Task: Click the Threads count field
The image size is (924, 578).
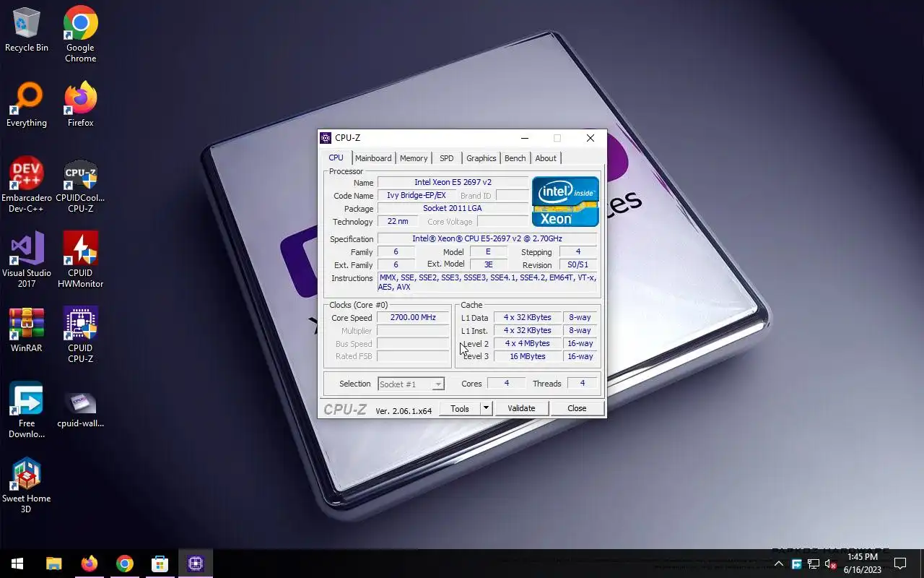Action: pos(583,384)
